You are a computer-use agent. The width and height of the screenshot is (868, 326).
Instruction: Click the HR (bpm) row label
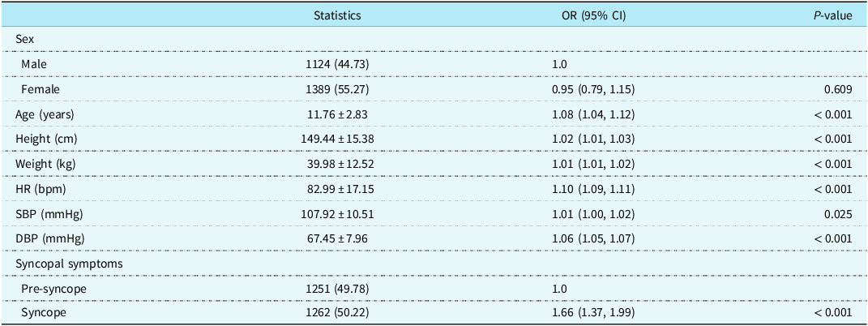[x=41, y=189]
